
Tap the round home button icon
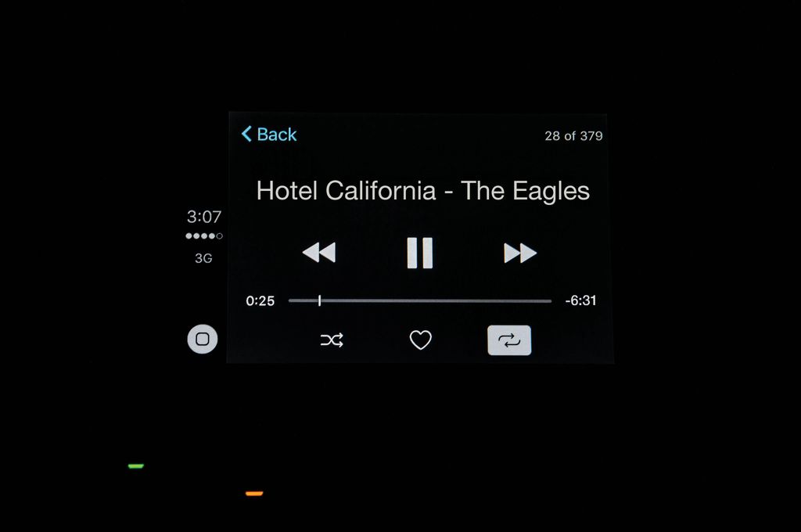pos(203,339)
